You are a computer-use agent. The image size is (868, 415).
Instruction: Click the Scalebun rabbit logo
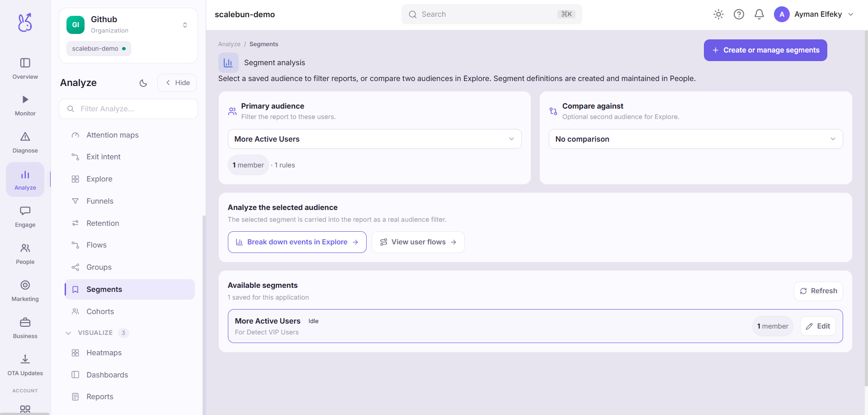25,22
